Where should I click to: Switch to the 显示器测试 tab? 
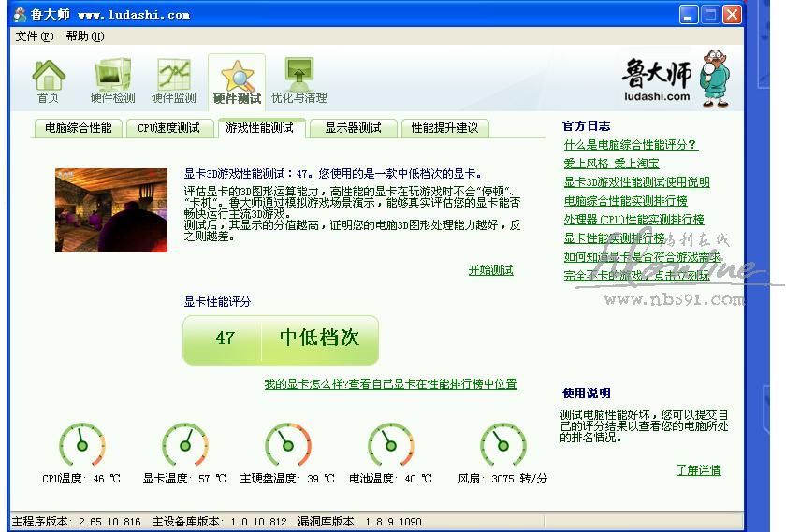tap(353, 128)
